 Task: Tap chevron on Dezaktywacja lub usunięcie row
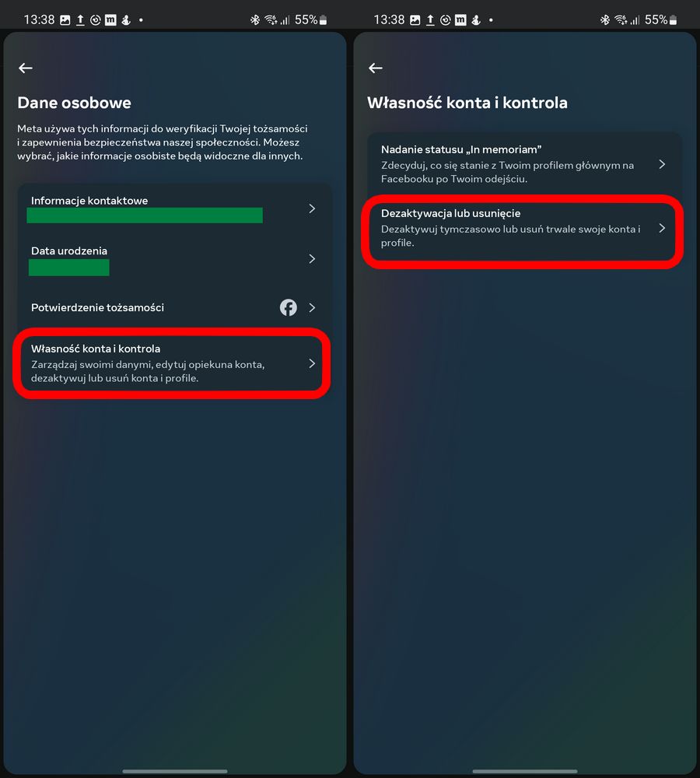point(662,228)
